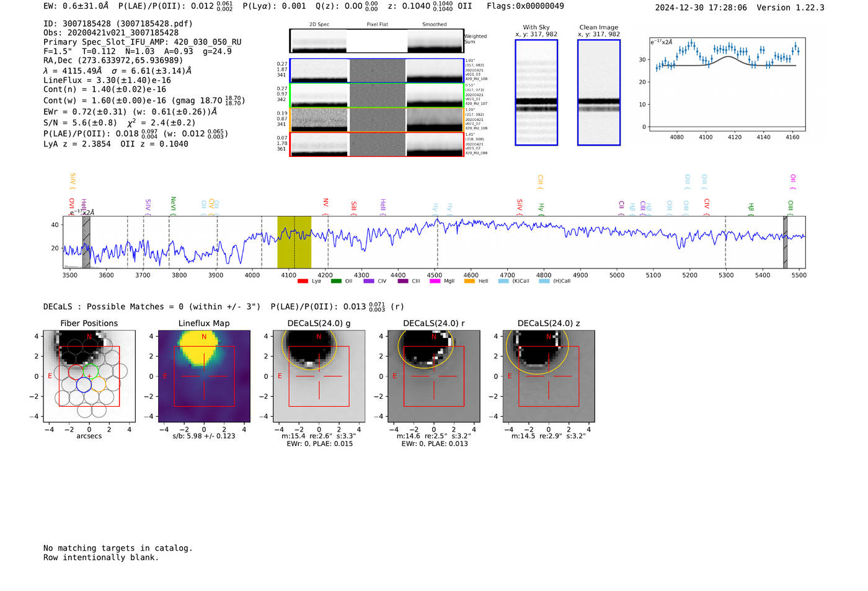Viewport: 868px width, 591px height.
Task: Click the CIV legend swatch
Action: 369,281
